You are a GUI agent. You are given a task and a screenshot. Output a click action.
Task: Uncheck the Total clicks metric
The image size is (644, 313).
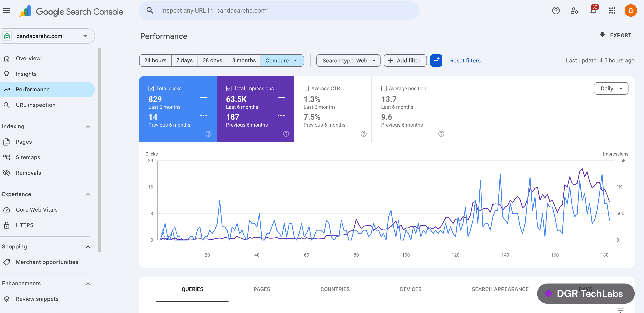tap(151, 88)
